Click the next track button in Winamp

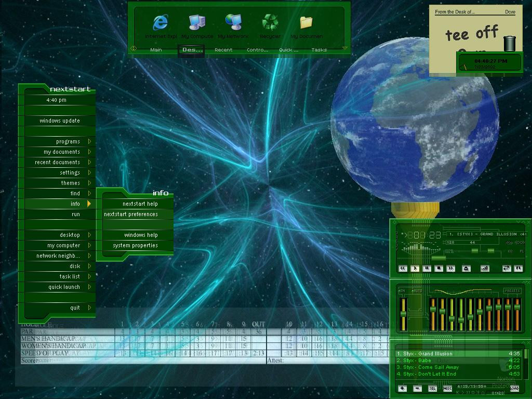click(x=450, y=269)
